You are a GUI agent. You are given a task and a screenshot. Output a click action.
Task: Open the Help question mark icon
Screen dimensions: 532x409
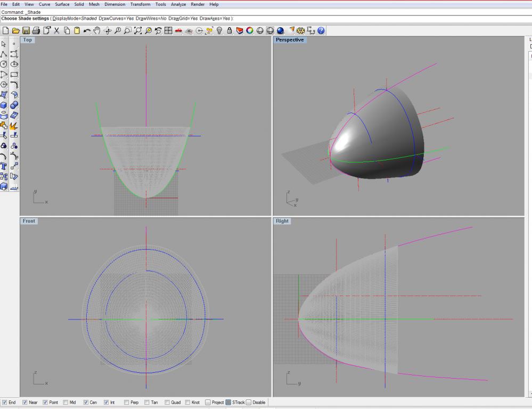pyautogui.click(x=321, y=31)
